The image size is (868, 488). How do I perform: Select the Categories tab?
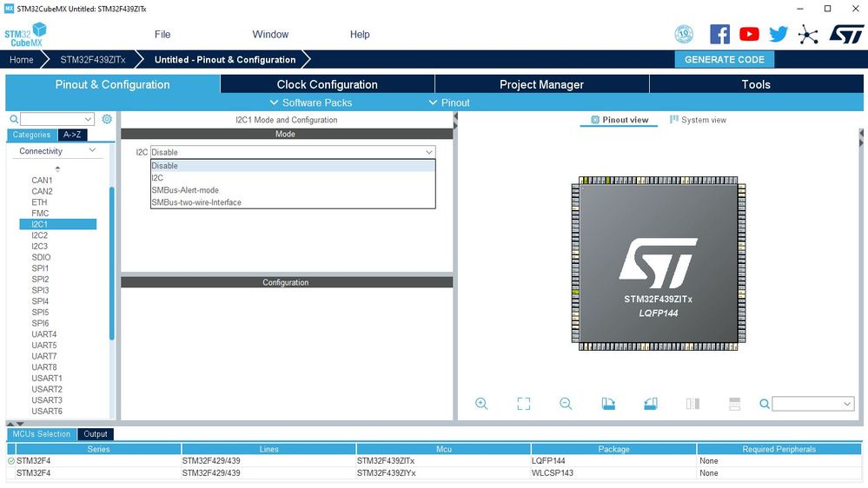click(31, 135)
